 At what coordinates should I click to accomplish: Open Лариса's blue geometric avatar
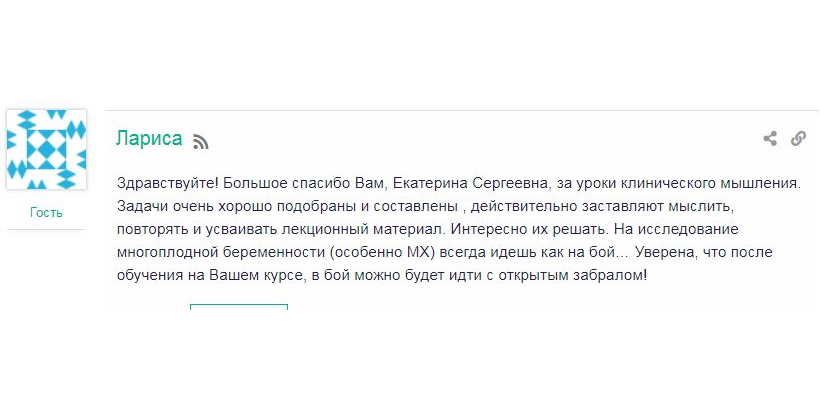point(47,149)
